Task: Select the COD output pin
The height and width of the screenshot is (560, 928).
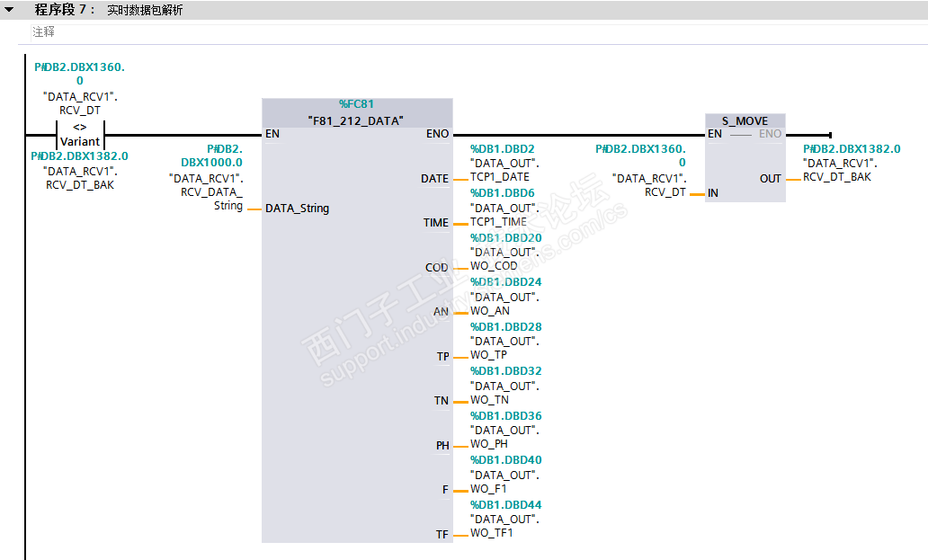Action: (437, 268)
